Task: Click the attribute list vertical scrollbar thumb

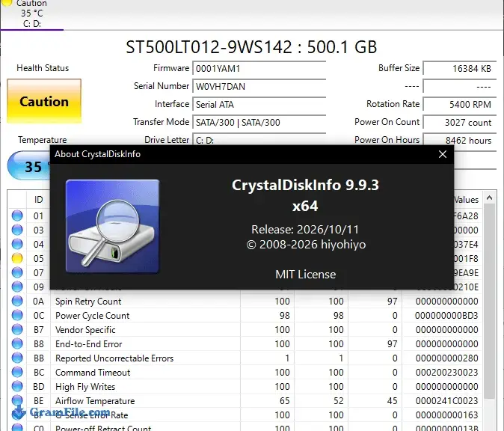Action: pos(489,301)
